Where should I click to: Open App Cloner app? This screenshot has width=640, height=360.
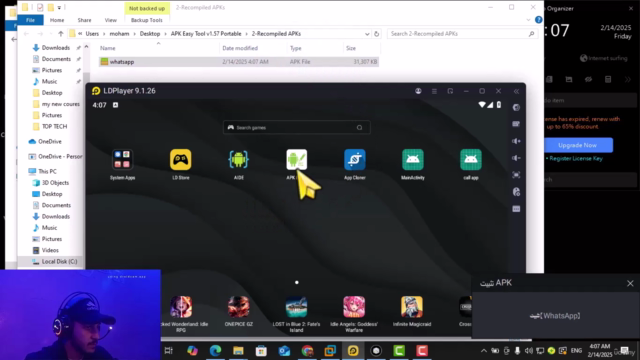(x=355, y=160)
